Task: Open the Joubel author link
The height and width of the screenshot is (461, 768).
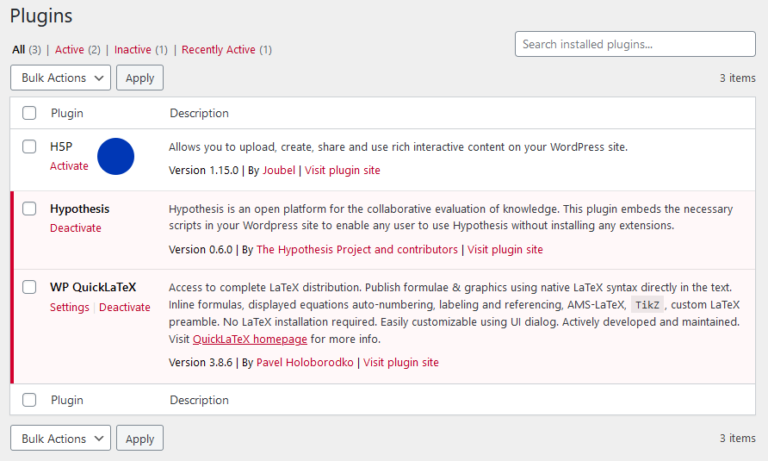Action: pyautogui.click(x=278, y=170)
